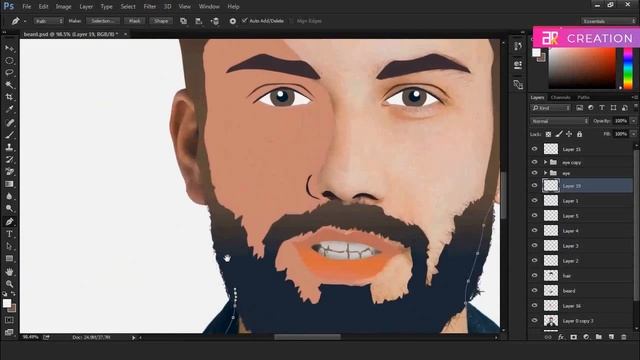640x360 pixels.
Task: Toggle visibility of 'eye copy' group
Action: pyautogui.click(x=534, y=162)
